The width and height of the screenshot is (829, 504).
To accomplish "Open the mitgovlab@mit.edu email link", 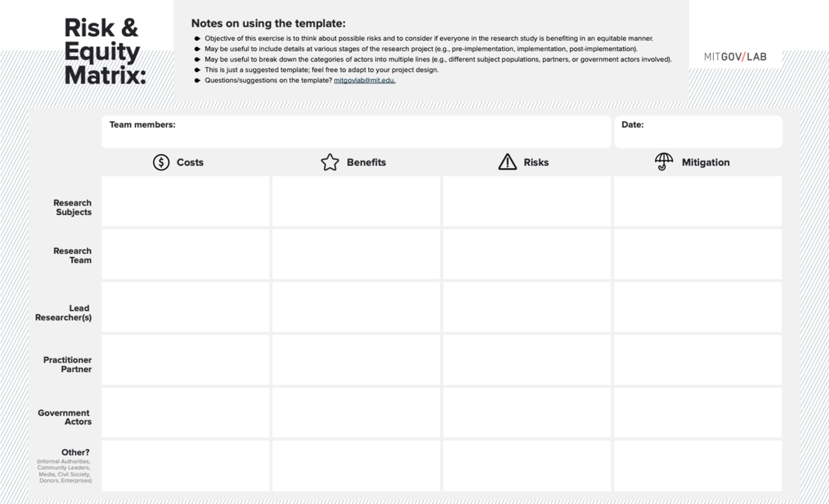I will click(363, 81).
